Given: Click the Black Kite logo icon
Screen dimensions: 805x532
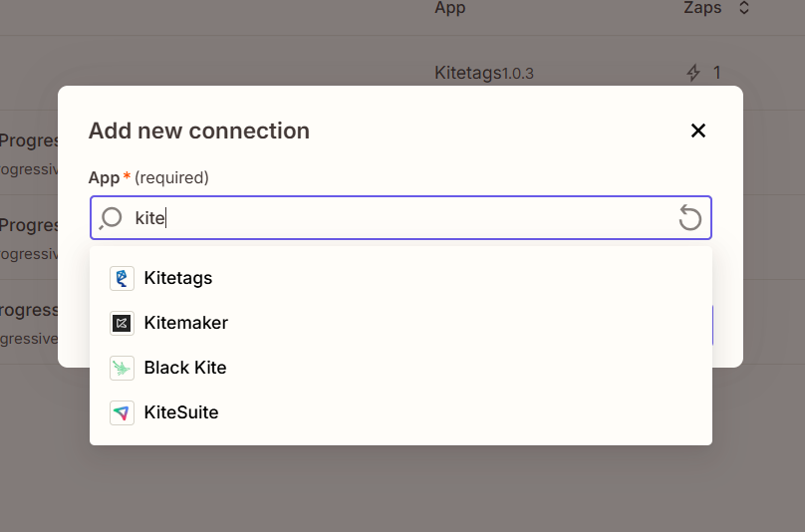Looking at the screenshot, I should tap(122, 368).
